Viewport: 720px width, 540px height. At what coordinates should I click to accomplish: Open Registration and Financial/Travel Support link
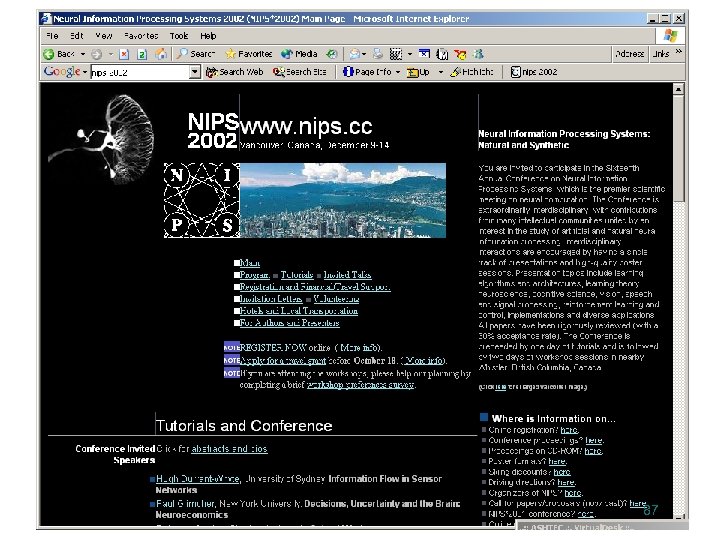click(x=315, y=287)
